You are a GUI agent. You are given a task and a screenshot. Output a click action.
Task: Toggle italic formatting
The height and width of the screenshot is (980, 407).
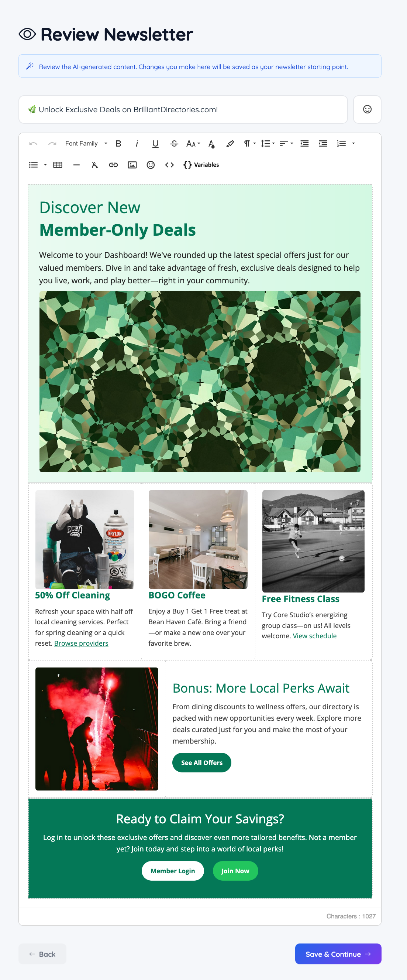(137, 143)
